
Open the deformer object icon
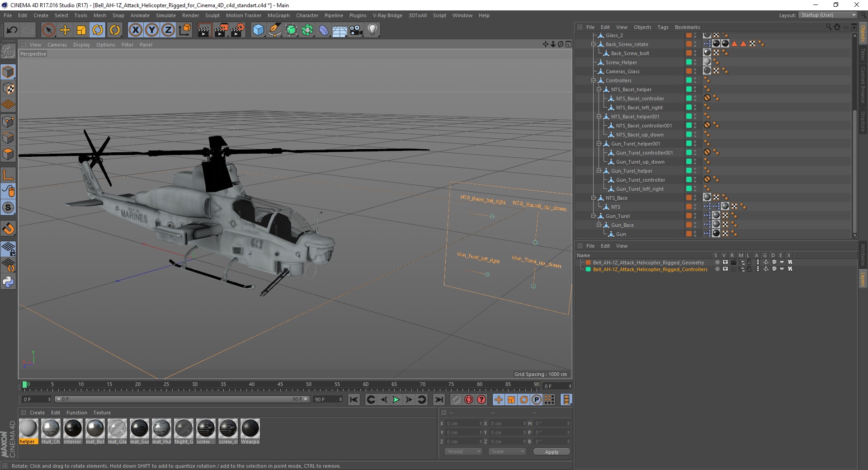324,30
